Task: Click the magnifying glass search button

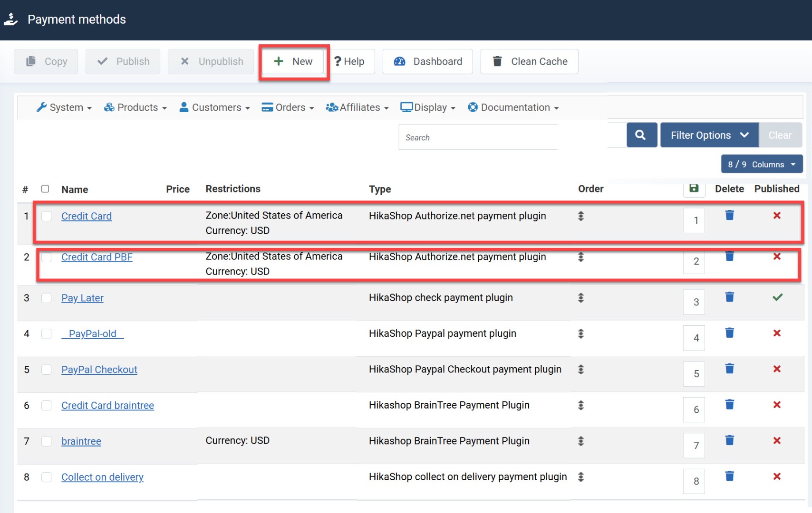Action: click(641, 135)
